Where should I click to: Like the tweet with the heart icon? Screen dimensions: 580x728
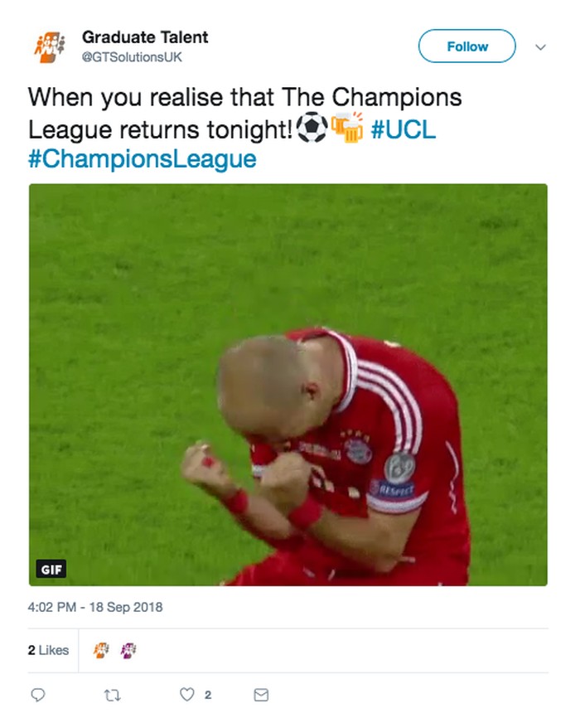tap(187, 695)
